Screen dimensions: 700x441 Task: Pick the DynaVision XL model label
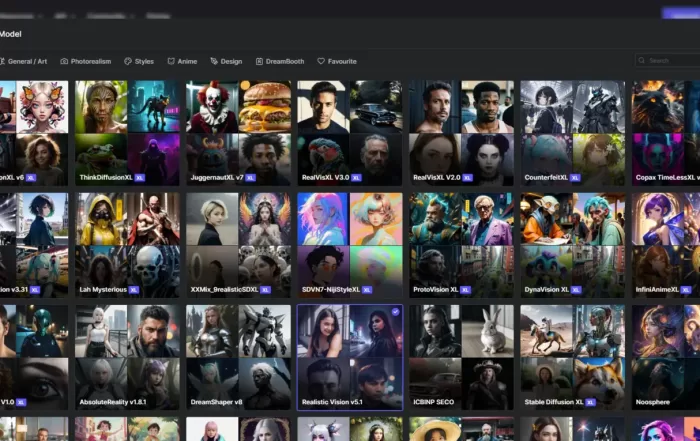tap(546, 290)
